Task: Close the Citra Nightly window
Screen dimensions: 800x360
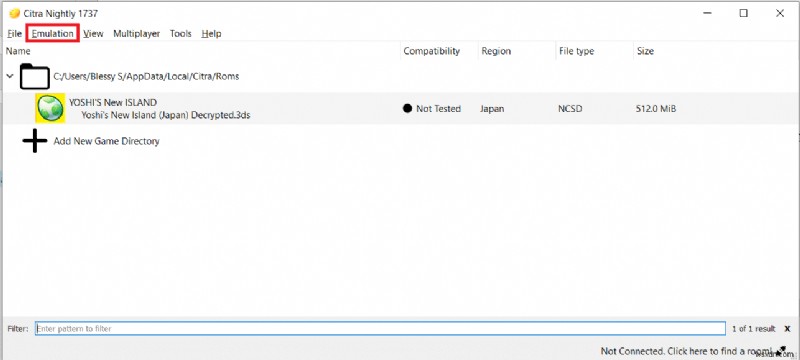Action: (x=780, y=13)
